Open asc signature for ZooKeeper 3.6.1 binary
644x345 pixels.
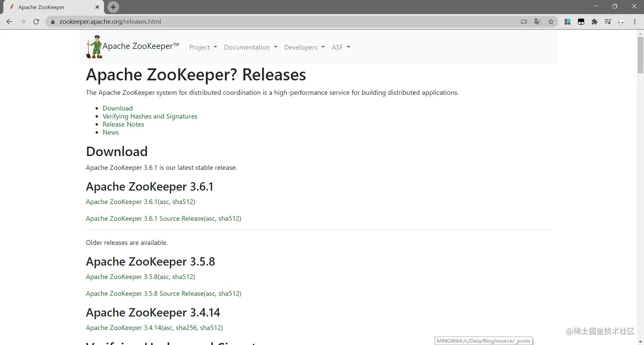(164, 202)
